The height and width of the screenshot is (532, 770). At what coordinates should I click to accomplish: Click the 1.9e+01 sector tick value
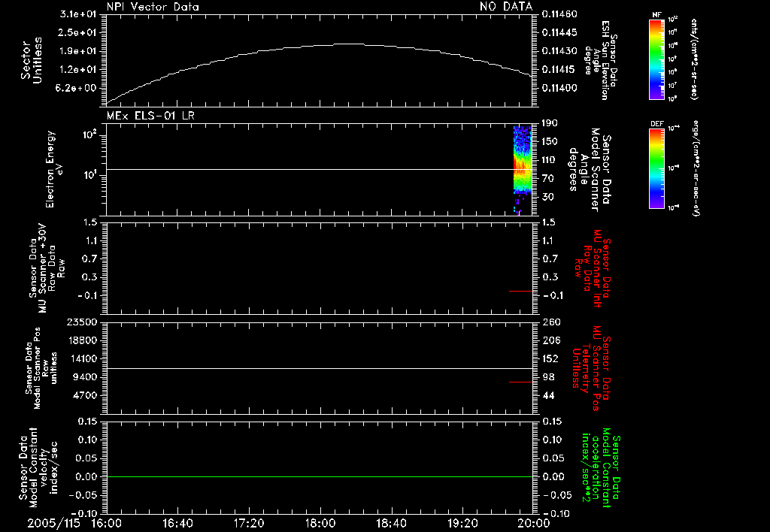pos(77,51)
